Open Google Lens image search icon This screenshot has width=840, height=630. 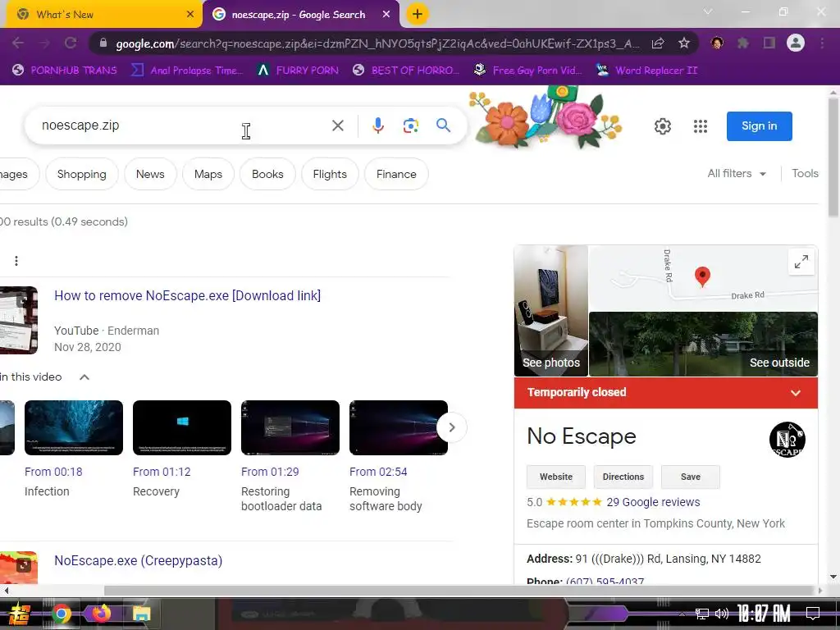pyautogui.click(x=410, y=126)
